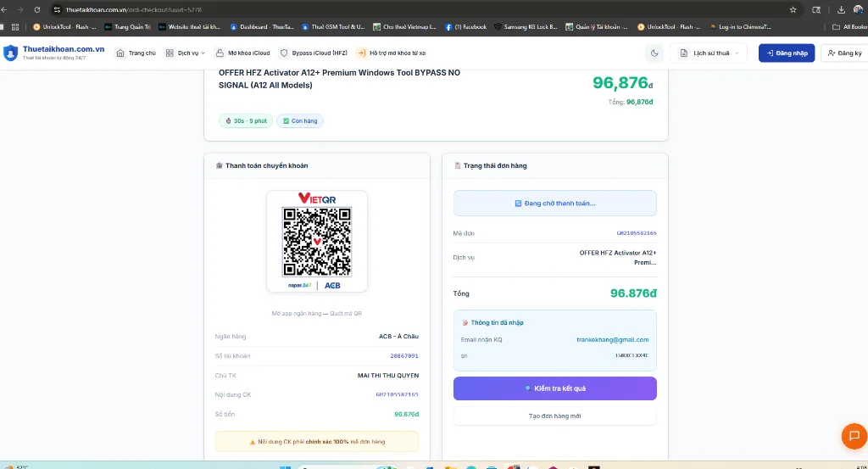Click the OFFER HFZ Activator A12+ title
Viewport: 868px width, 469px height.
pyautogui.click(x=339, y=79)
